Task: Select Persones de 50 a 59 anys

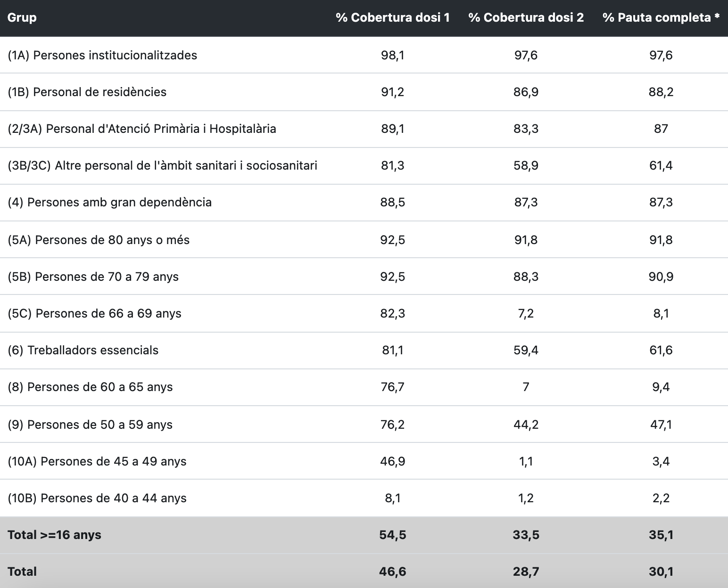Action: [x=90, y=425]
